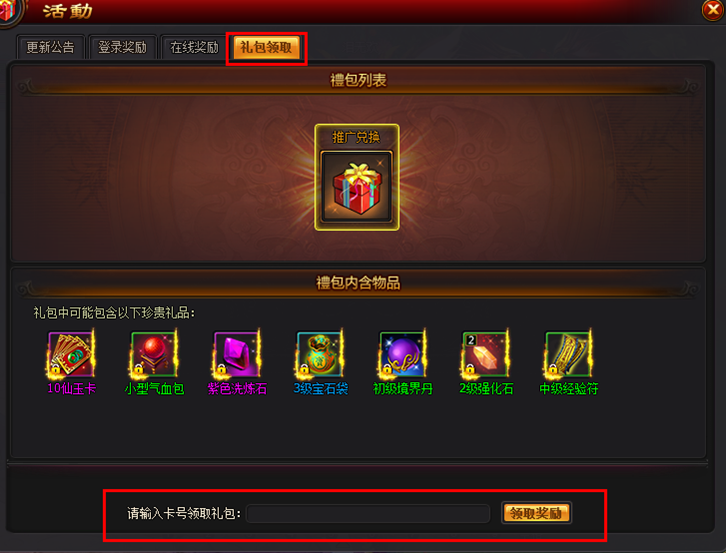The height and width of the screenshot is (553, 726).
Task: Click the 中级经验符 talisman icon
Action: coord(568,354)
